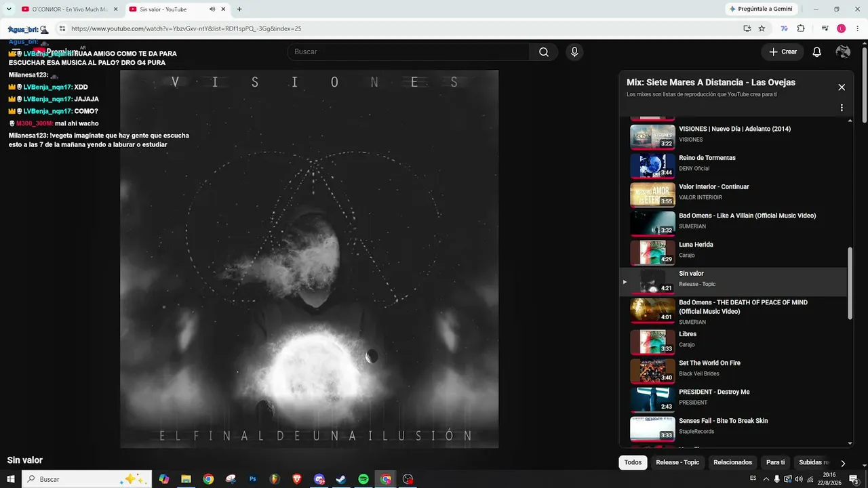
Task: Open Steam from the taskbar
Action: [341, 479]
